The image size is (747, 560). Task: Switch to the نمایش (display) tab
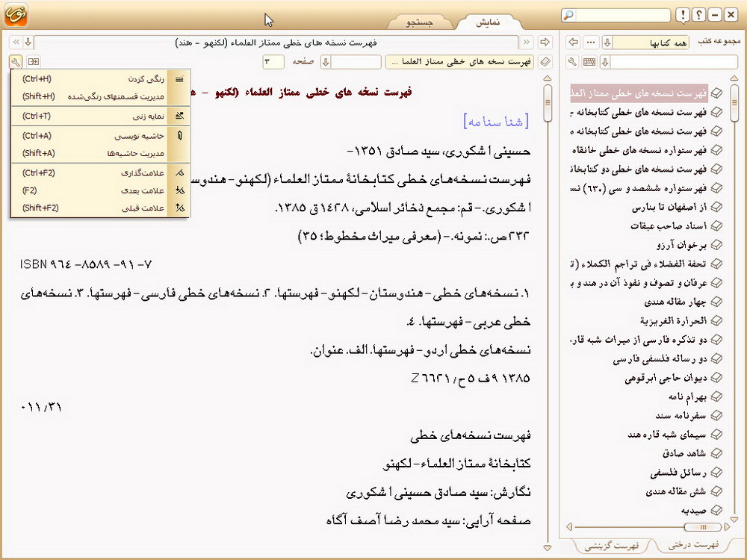pos(488,22)
